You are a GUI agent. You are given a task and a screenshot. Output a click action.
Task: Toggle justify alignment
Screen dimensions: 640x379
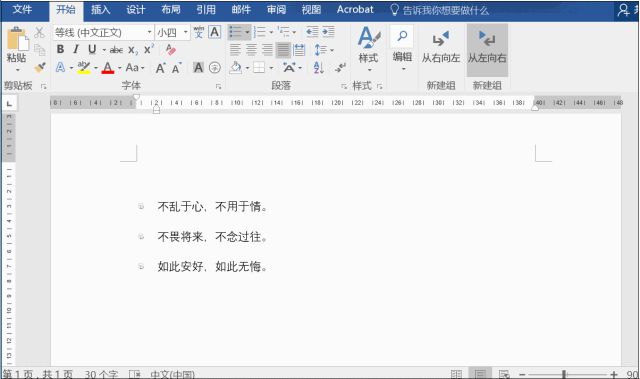pyautogui.click(x=283, y=50)
